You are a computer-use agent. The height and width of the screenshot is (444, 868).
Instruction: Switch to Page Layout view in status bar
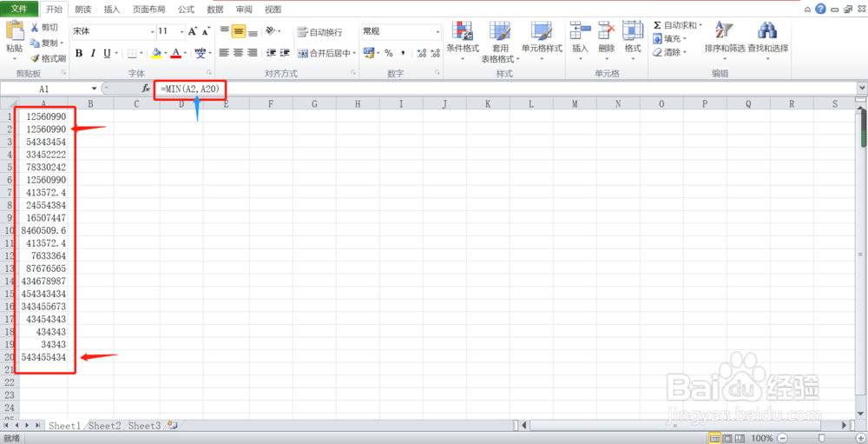click(727, 439)
